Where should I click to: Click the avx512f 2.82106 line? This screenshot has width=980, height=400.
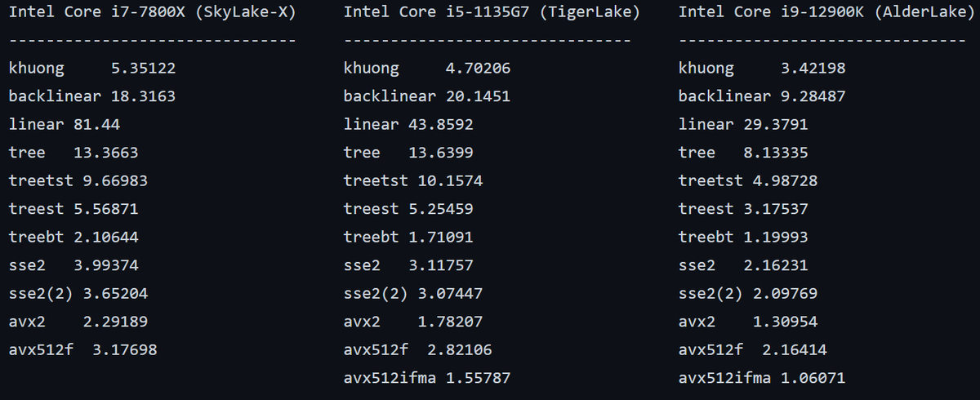pyautogui.click(x=418, y=350)
